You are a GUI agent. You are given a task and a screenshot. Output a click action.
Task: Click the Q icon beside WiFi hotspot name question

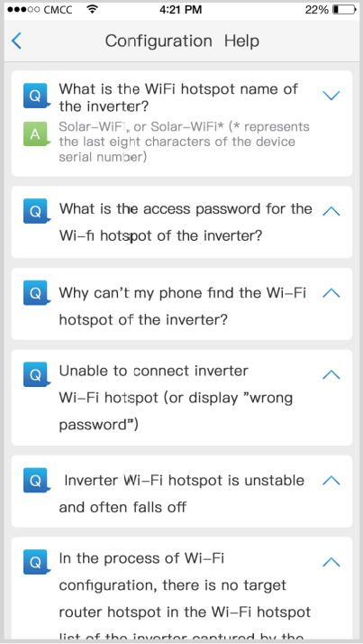[36, 96]
